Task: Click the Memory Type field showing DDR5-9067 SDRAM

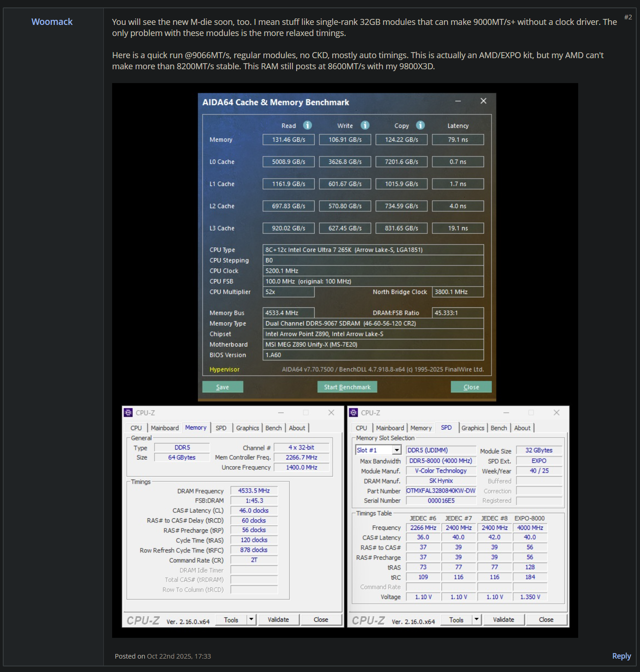Action: (373, 324)
